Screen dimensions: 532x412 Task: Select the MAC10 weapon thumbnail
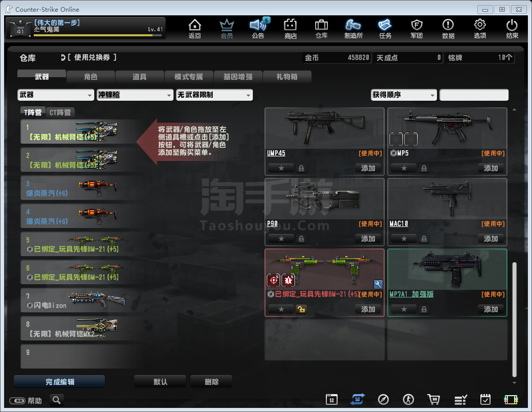(x=447, y=198)
